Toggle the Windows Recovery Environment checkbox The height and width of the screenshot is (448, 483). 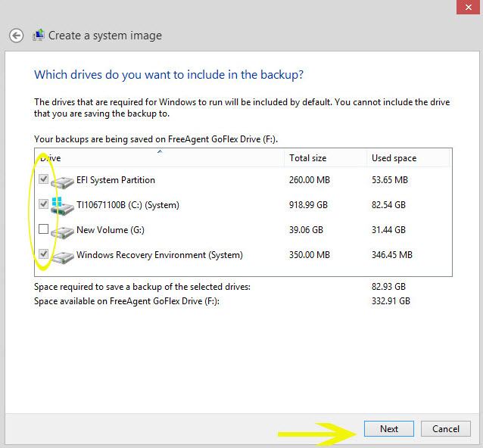coord(44,254)
